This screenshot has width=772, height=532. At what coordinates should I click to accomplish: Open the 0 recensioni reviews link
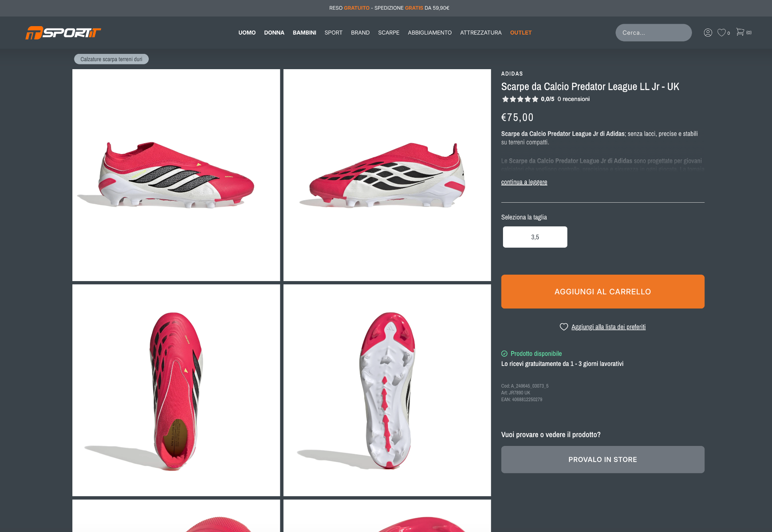point(573,99)
